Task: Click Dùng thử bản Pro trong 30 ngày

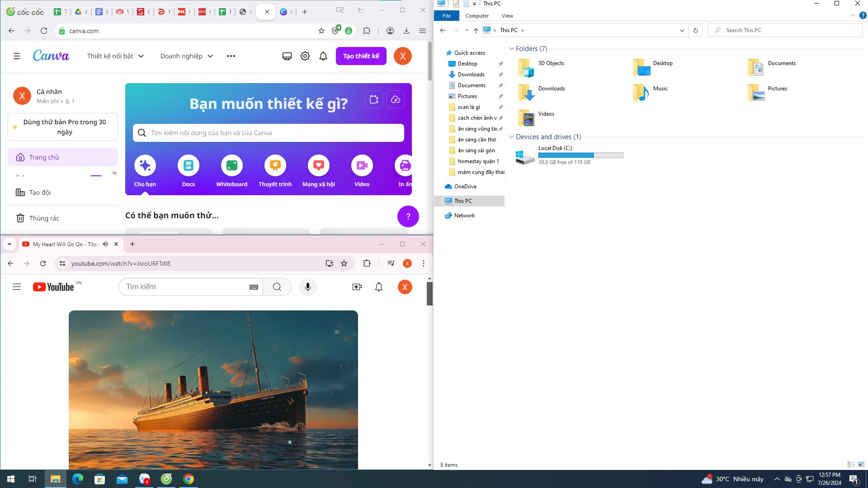Action: pos(63,127)
